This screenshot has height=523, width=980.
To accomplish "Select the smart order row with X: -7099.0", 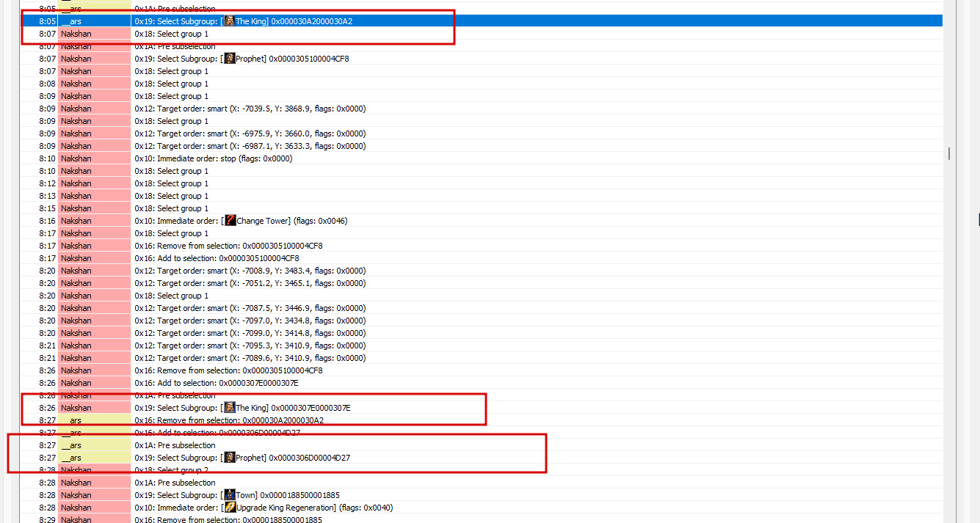I will (x=482, y=333).
